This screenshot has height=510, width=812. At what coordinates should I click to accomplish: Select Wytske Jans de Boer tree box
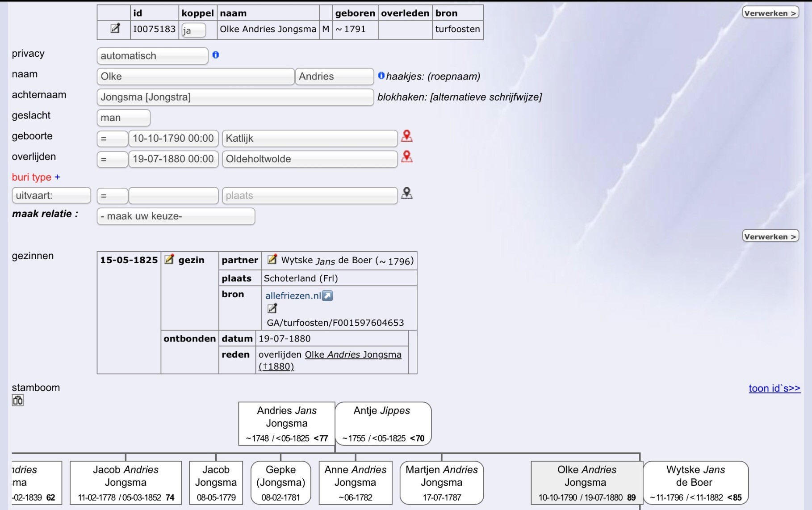coord(696,483)
